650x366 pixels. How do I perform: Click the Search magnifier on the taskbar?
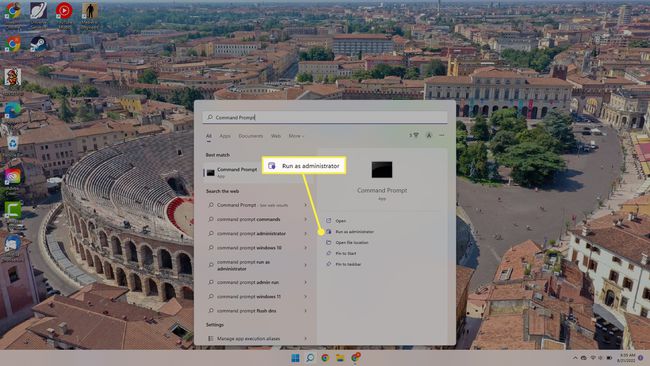pos(310,358)
